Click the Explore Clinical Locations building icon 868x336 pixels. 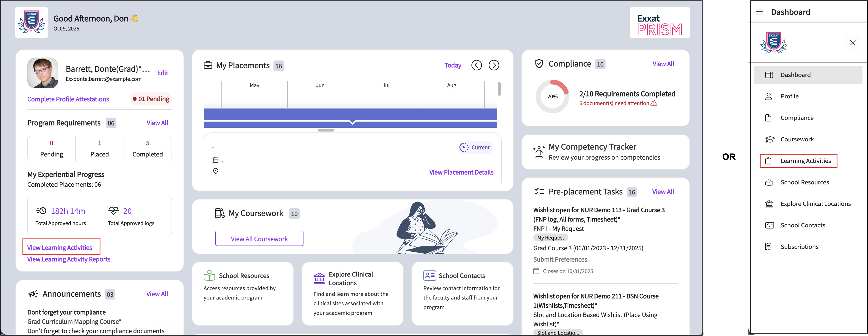click(x=319, y=278)
